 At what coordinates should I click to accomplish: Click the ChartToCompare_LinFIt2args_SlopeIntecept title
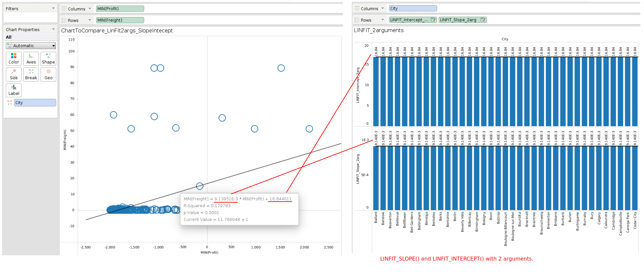pos(117,30)
